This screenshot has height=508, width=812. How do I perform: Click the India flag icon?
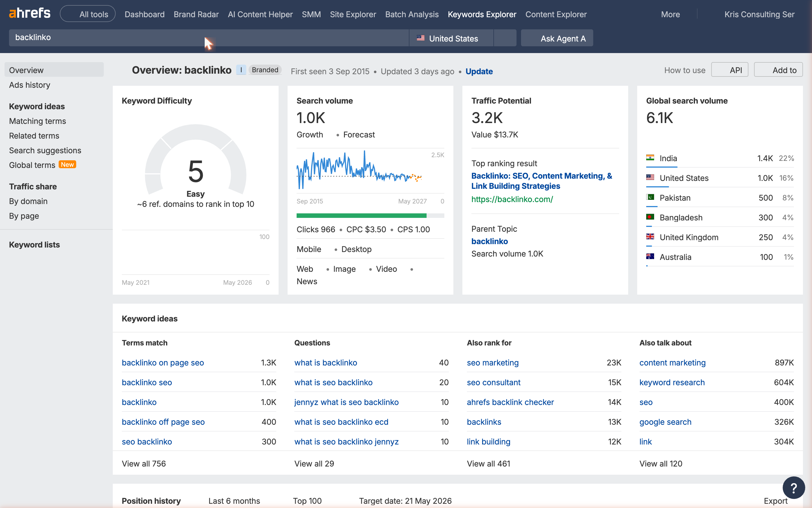(x=650, y=157)
